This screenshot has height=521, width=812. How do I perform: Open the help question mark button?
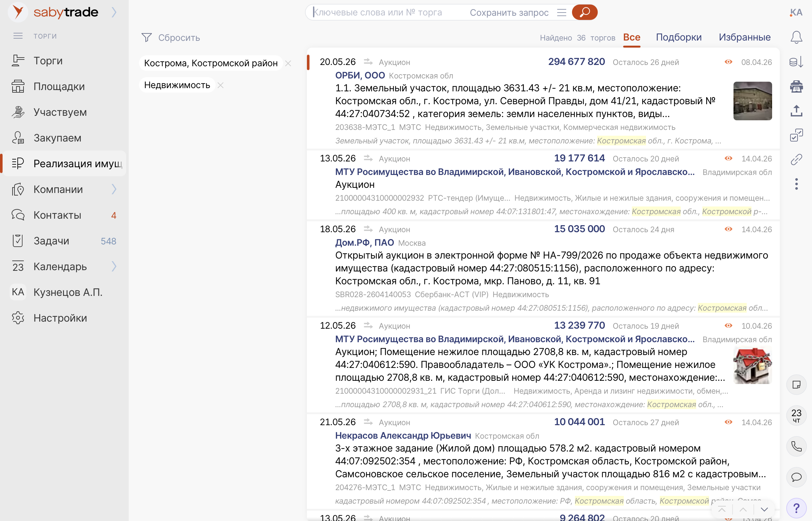pyautogui.click(x=797, y=508)
